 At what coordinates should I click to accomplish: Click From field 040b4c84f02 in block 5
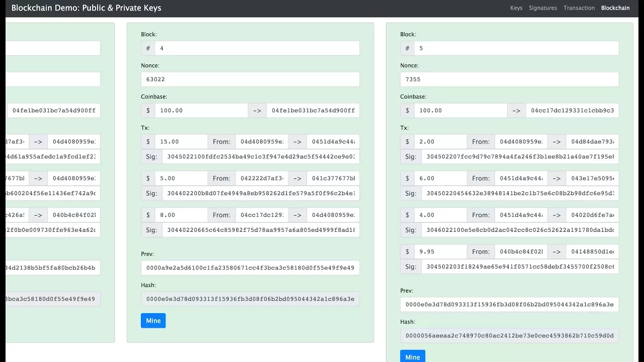[x=521, y=252]
